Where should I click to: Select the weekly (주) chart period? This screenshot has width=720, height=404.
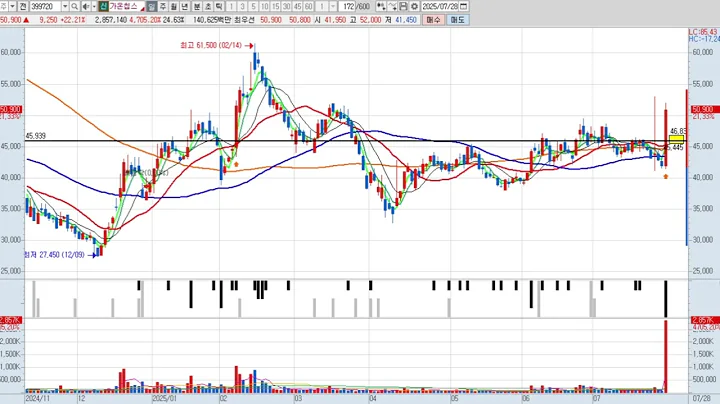click(x=163, y=6)
